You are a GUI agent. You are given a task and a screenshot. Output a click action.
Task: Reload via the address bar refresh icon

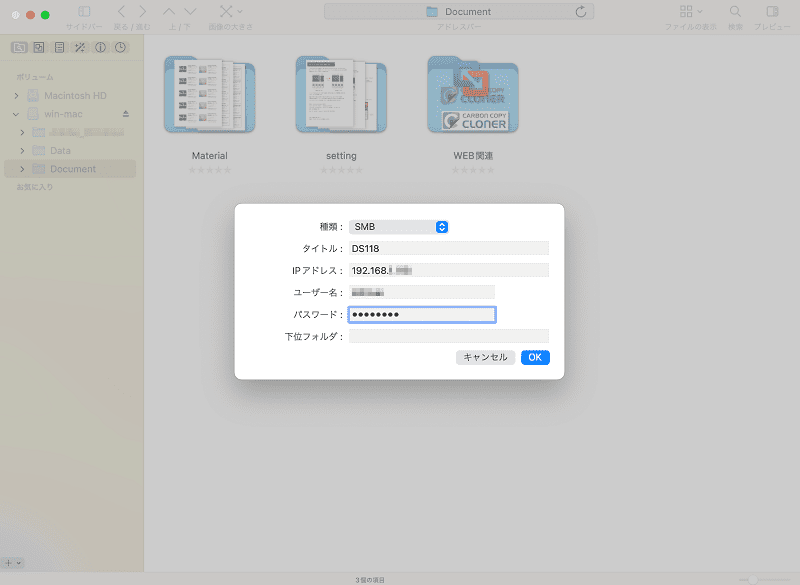pyautogui.click(x=581, y=12)
